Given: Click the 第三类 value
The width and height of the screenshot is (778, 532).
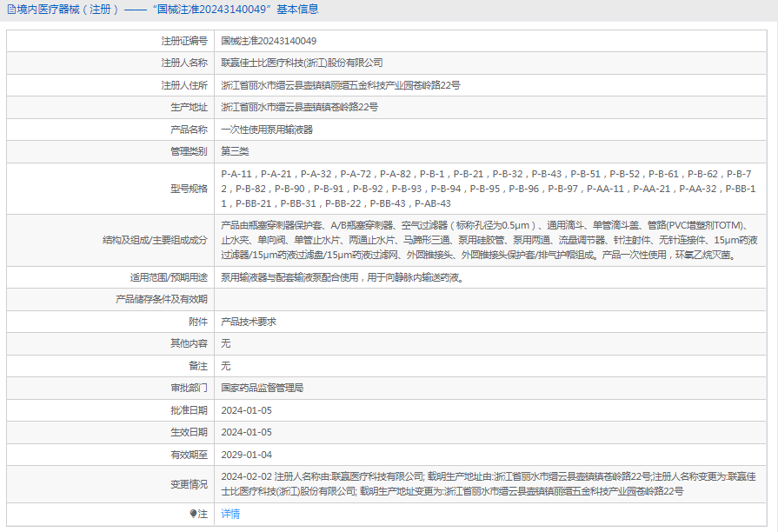Looking at the screenshot, I should (x=235, y=151).
